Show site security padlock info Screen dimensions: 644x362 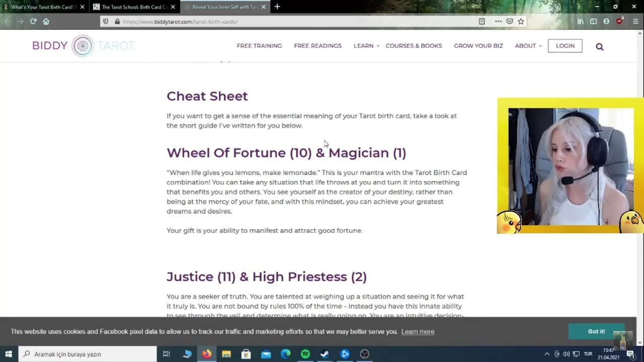[117, 22]
